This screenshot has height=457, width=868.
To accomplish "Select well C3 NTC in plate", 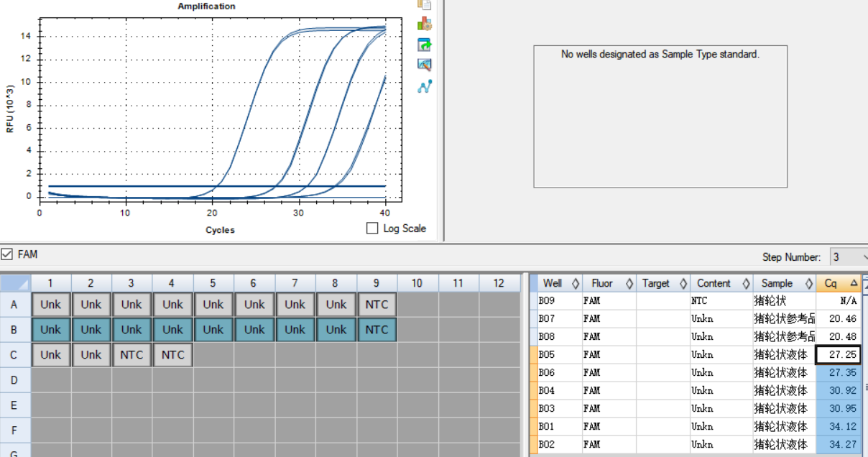I will coord(131,355).
